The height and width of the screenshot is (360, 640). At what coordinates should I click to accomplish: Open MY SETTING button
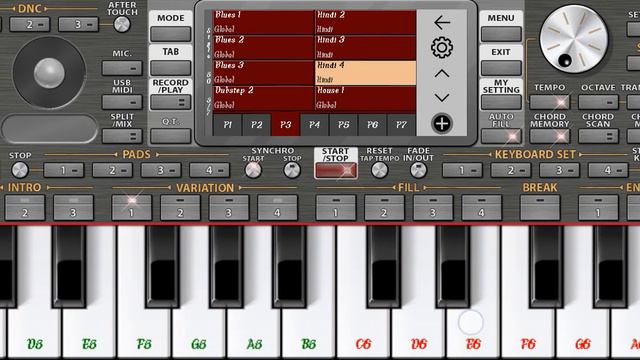click(501, 102)
